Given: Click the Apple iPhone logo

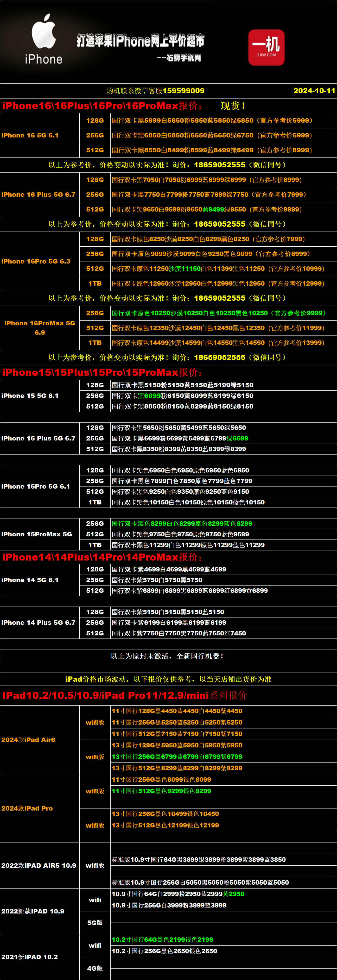Looking at the screenshot, I should click(43, 39).
